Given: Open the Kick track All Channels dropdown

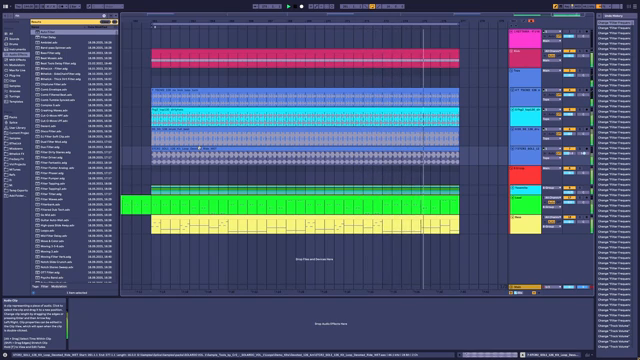Looking at the screenshot, I should (x=552, y=51).
